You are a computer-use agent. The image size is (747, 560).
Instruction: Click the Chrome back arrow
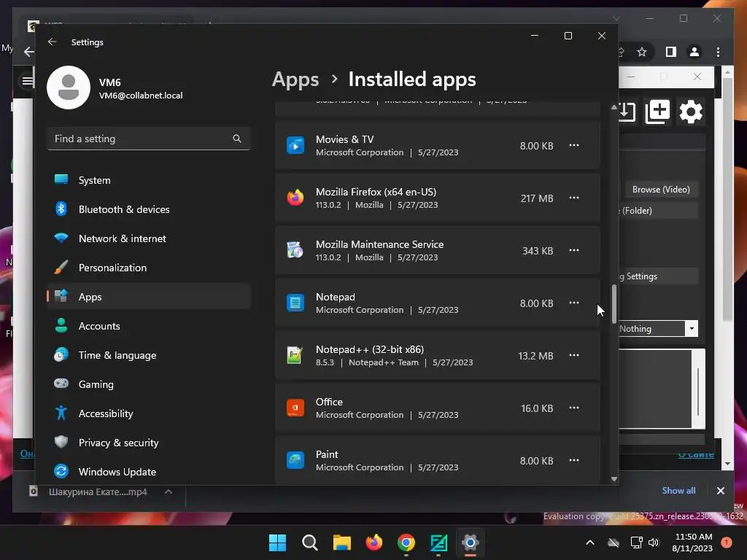click(28, 52)
